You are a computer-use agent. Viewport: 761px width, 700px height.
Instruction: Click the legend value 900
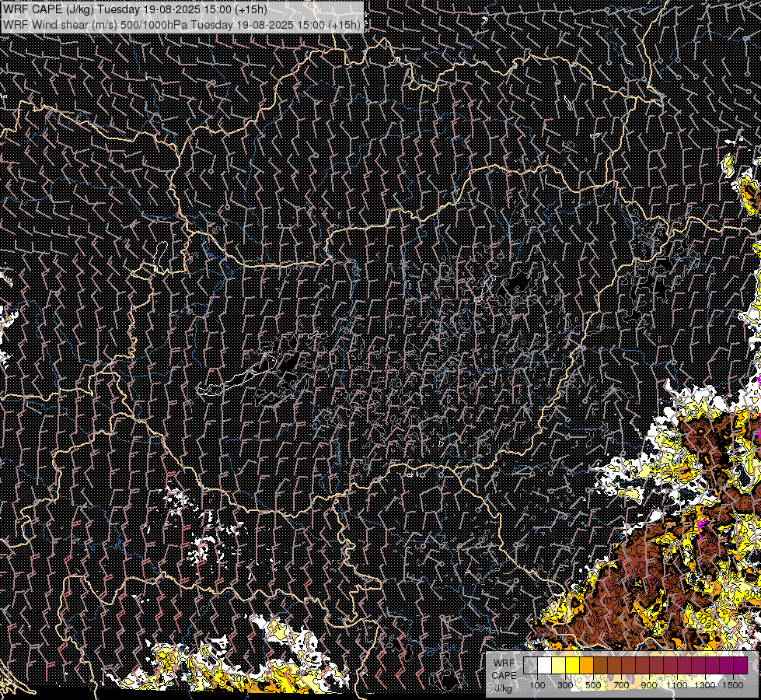point(649,685)
